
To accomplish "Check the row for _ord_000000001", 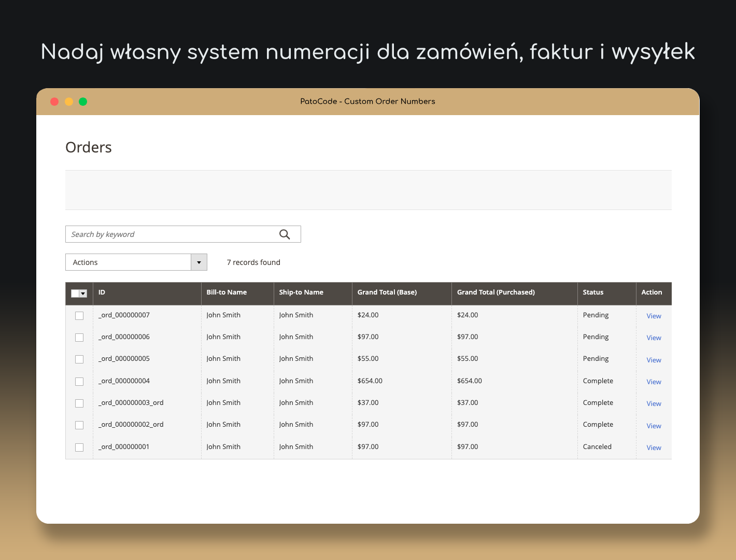I will pyautogui.click(x=79, y=447).
